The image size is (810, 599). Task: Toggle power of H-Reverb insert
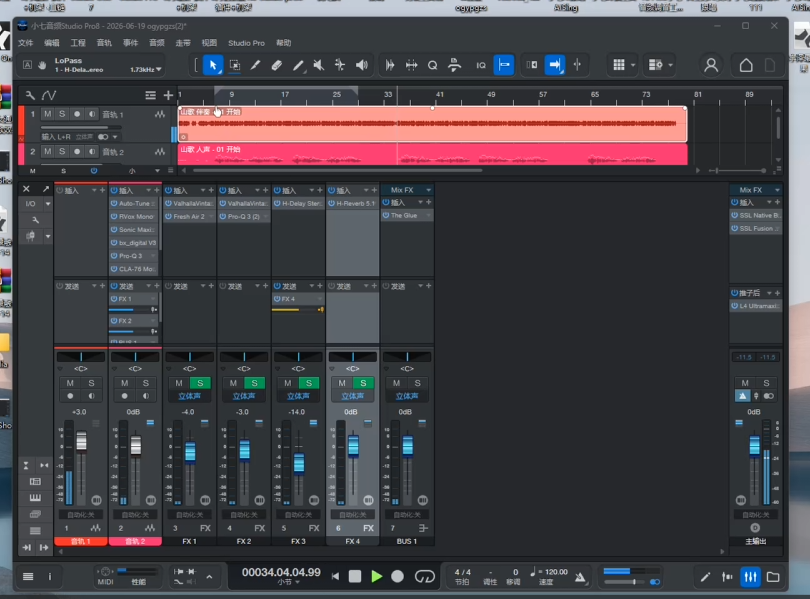point(332,203)
